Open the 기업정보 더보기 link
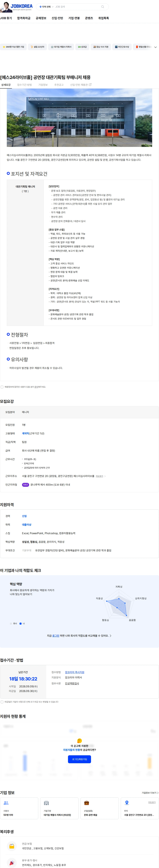Screen dimensions: 159x868 (x=150, y=792)
